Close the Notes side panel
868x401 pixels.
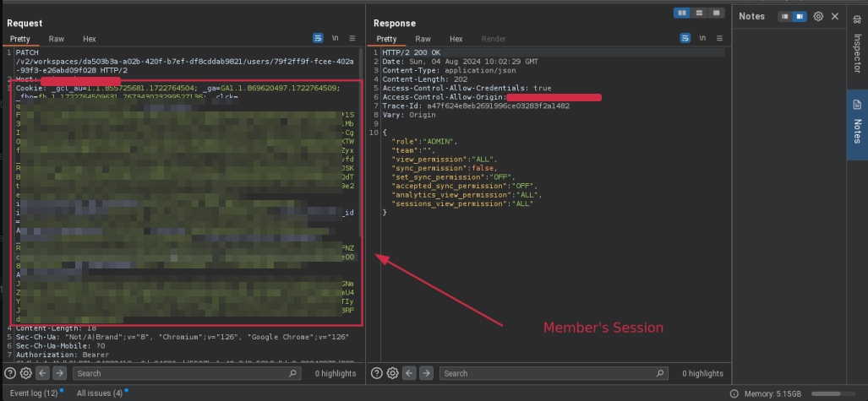(835, 16)
